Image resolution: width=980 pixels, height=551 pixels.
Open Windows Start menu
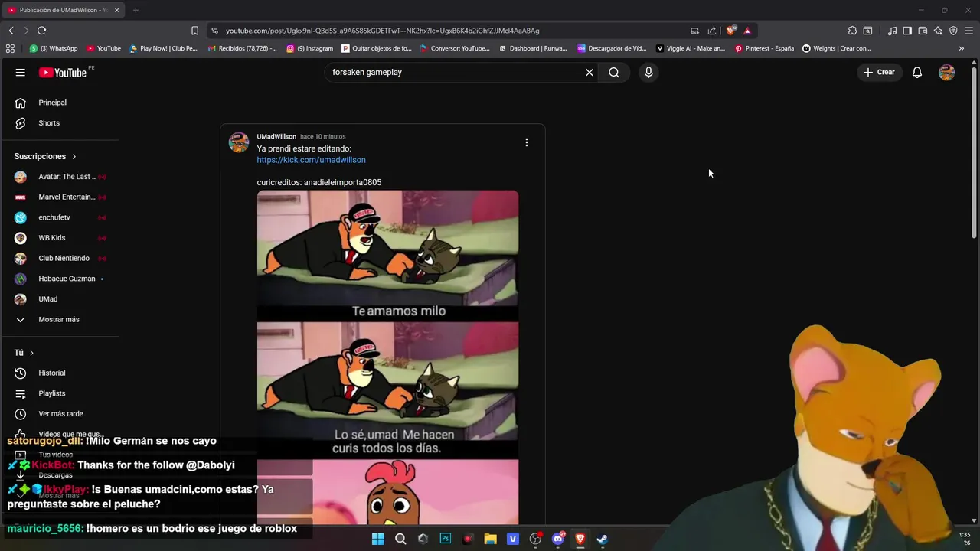pos(377,539)
